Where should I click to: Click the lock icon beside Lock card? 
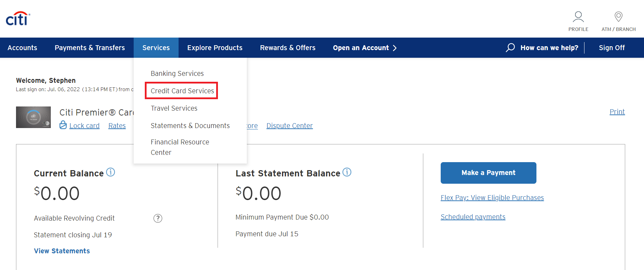(x=63, y=125)
